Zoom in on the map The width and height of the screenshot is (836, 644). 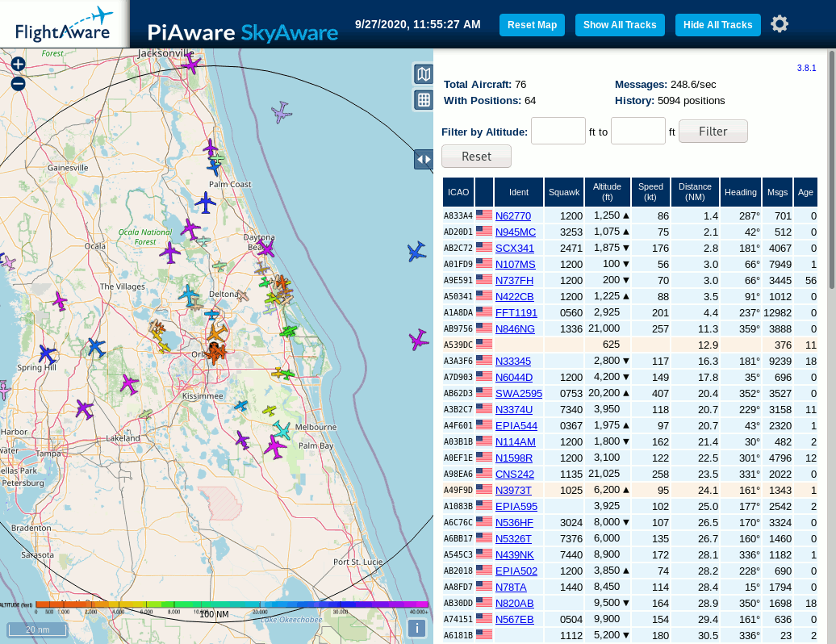click(18, 64)
